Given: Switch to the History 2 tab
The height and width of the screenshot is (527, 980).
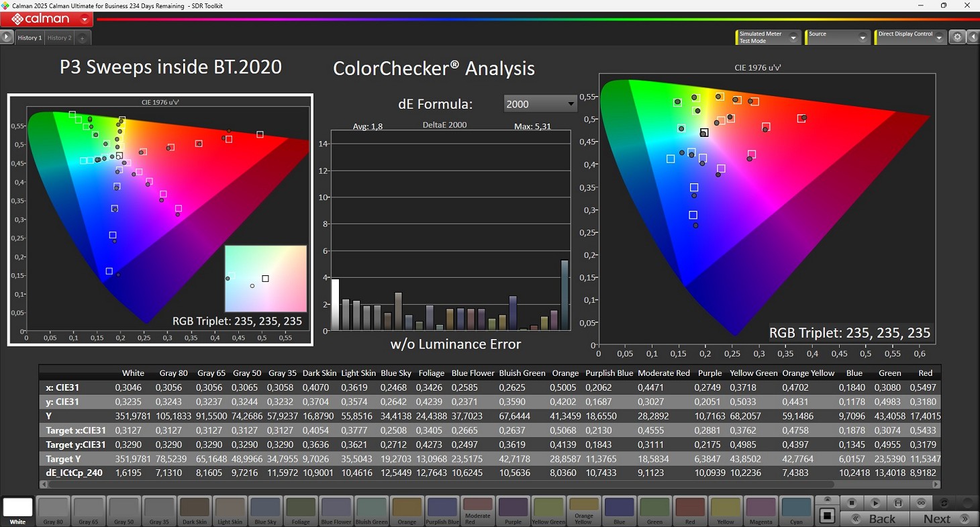Looking at the screenshot, I should point(59,38).
